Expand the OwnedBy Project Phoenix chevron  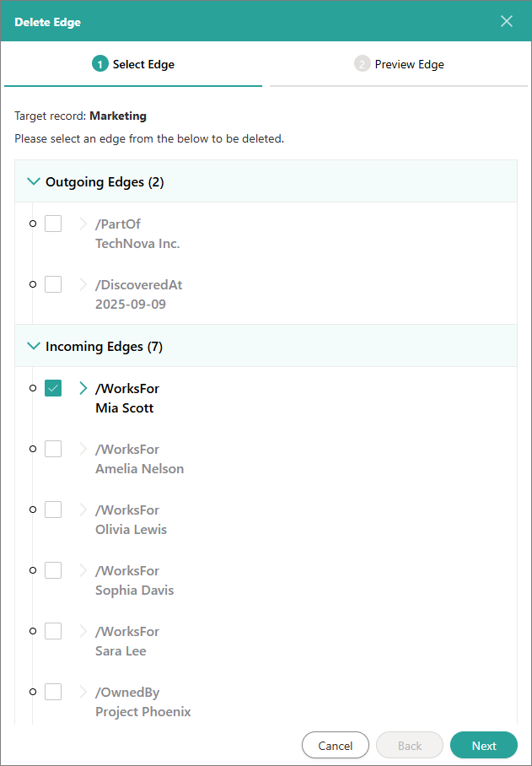83,692
